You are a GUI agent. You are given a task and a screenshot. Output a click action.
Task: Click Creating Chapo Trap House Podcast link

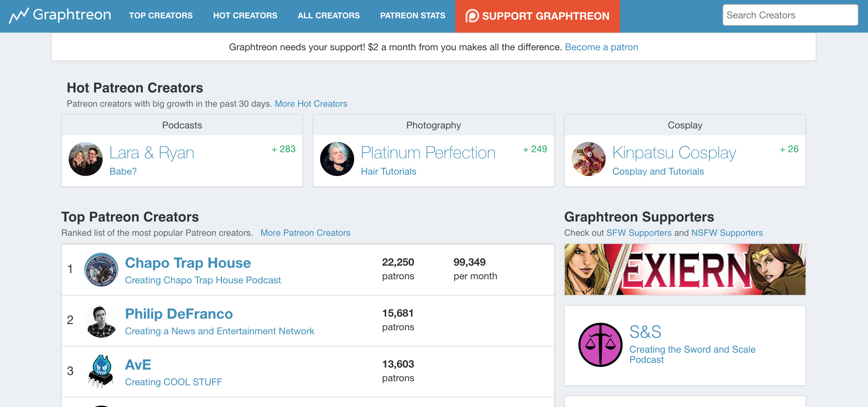click(203, 280)
